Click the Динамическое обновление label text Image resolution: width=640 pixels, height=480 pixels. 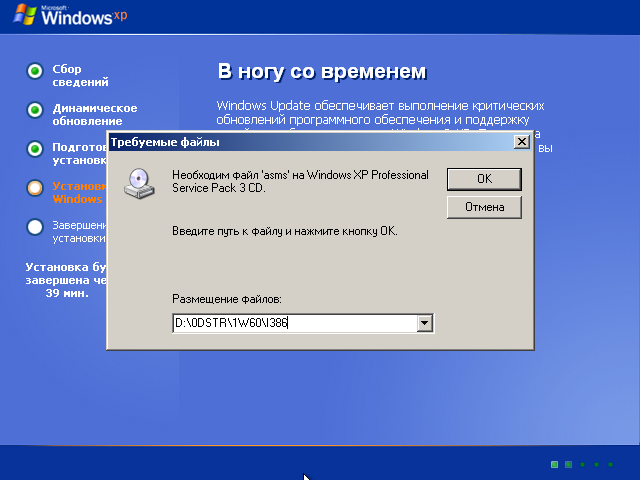pyautogui.click(x=95, y=115)
